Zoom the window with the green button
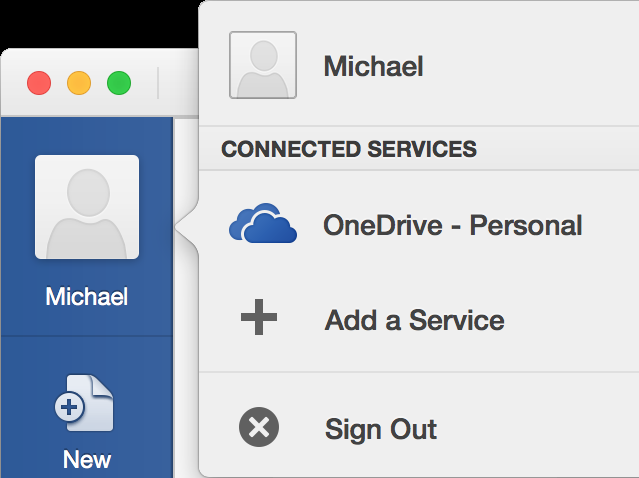639x478 pixels. click(x=119, y=83)
